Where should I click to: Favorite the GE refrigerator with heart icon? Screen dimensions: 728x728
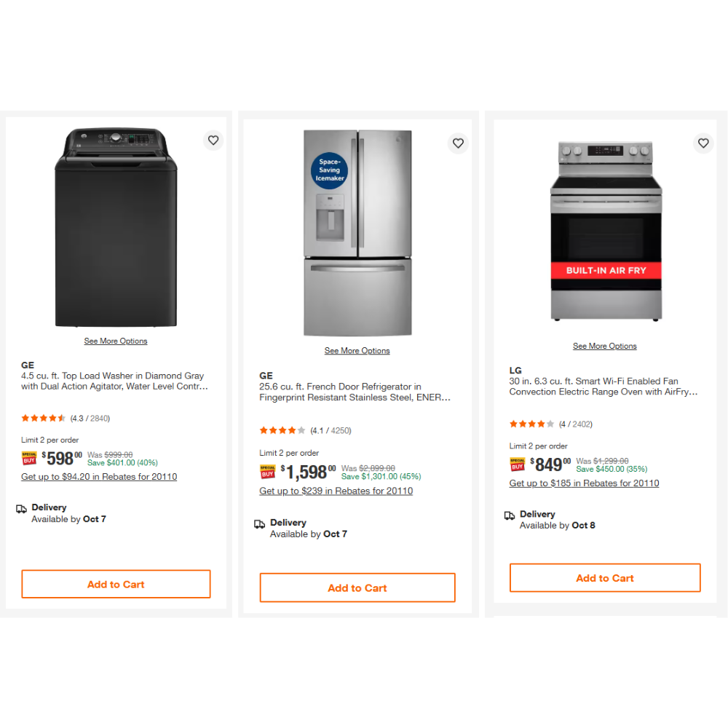pos(458,143)
